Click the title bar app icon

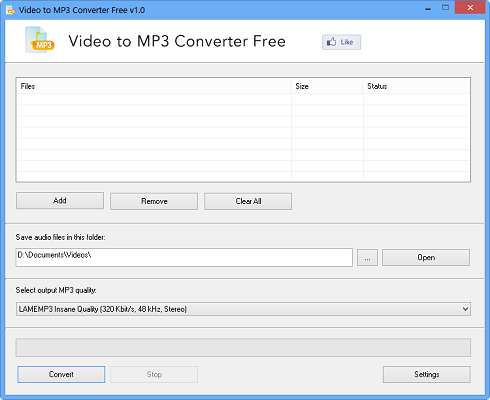point(10,10)
